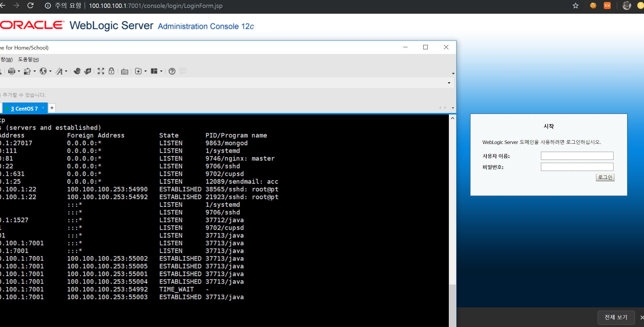
Task: Click the Help question mark icon
Action: (x=172, y=71)
